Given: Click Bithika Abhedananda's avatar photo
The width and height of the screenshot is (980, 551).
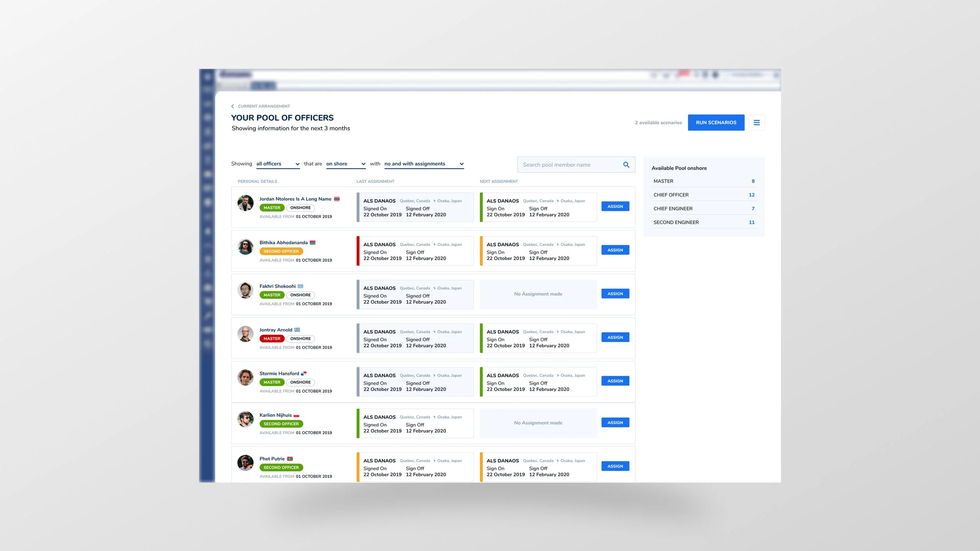Looking at the screenshot, I should pos(245,247).
